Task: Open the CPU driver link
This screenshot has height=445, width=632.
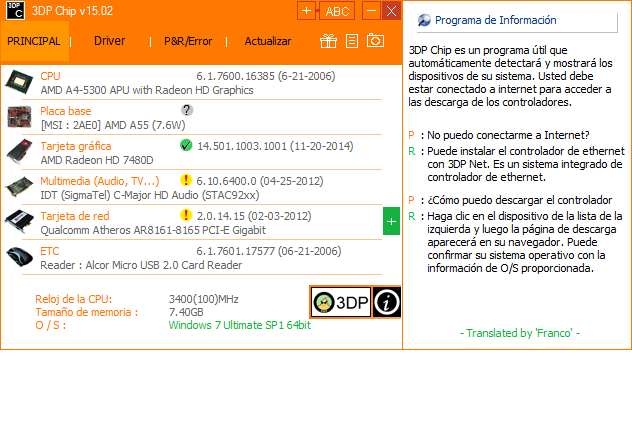Action: (x=50, y=76)
